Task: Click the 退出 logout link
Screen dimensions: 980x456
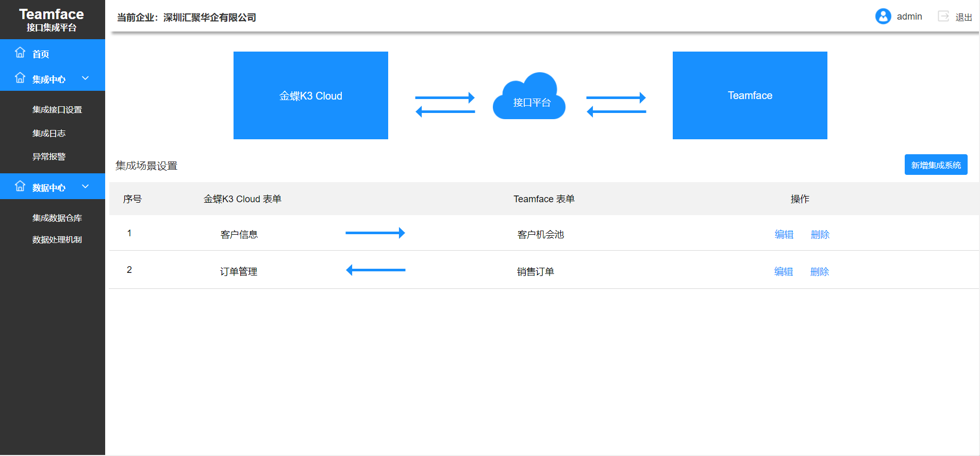Action: (x=964, y=17)
